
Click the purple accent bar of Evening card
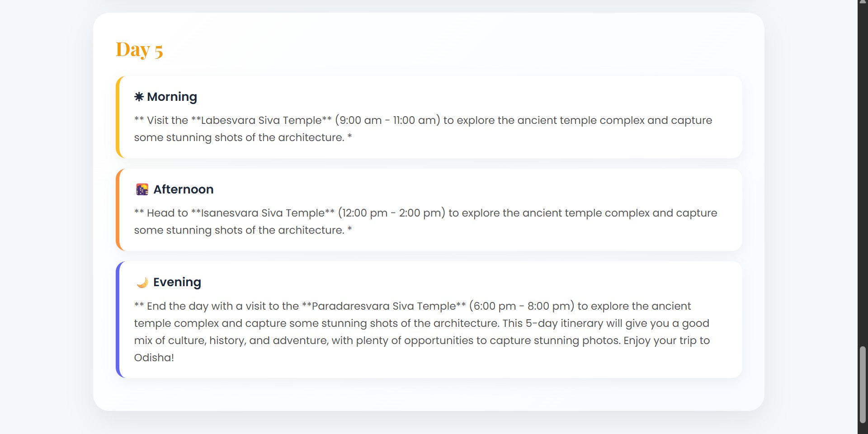coord(118,320)
